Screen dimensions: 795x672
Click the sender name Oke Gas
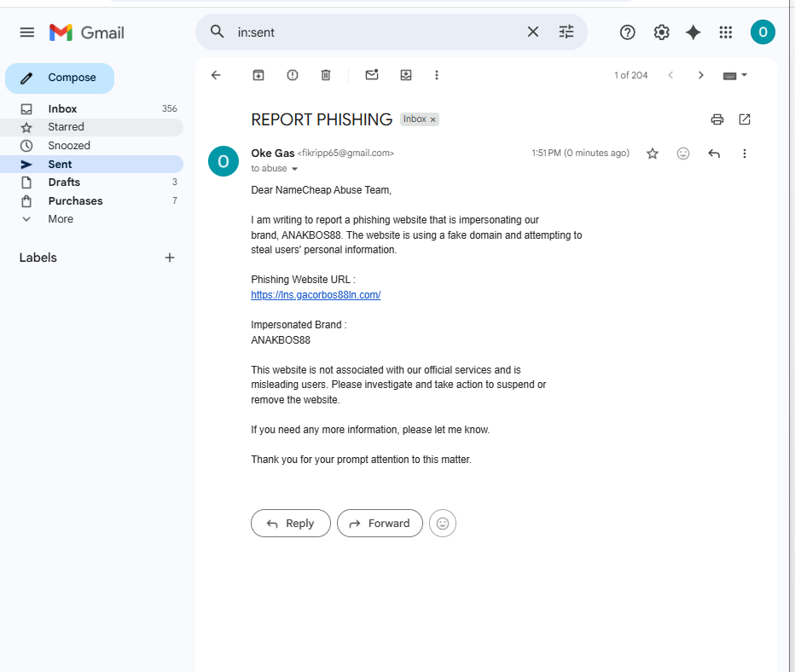coord(273,153)
